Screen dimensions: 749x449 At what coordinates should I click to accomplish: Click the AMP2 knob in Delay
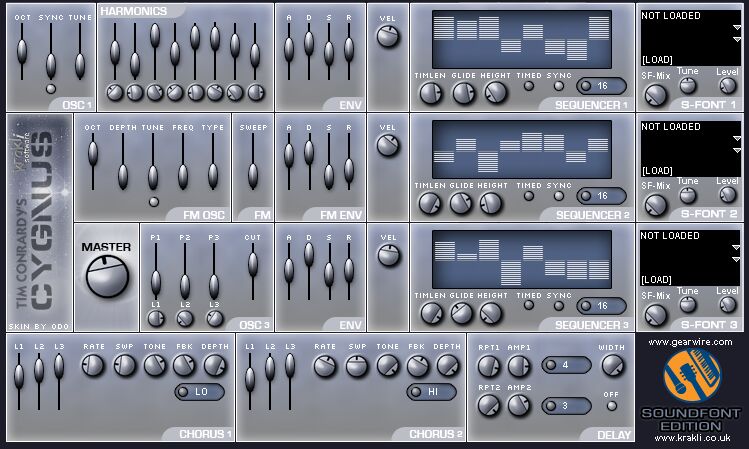click(x=519, y=406)
